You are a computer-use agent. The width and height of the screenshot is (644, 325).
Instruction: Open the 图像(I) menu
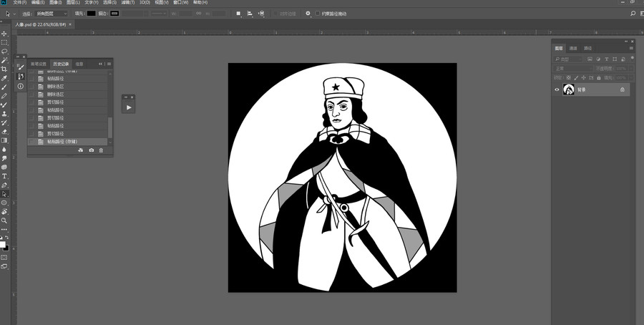[56, 2]
